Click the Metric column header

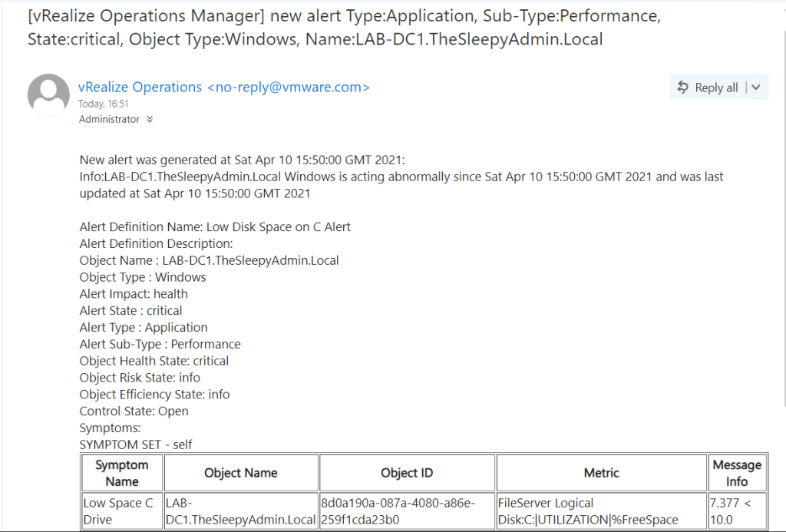coord(601,473)
